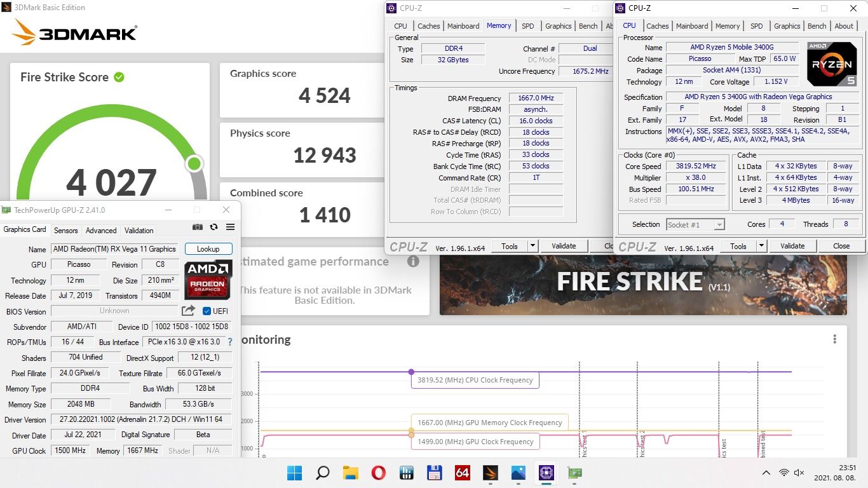This screenshot has width=868, height=488.
Task: Open the Mainboard tab in the Memory CPU-Z window
Action: point(463,26)
